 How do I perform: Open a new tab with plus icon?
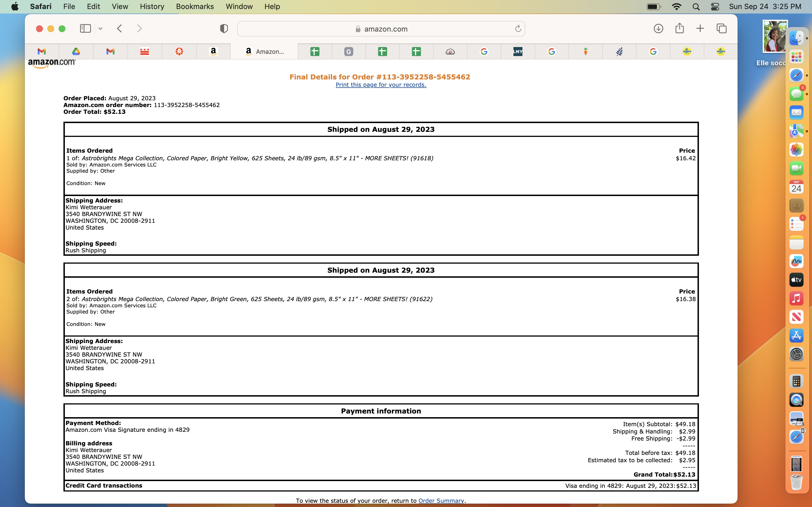tap(700, 28)
